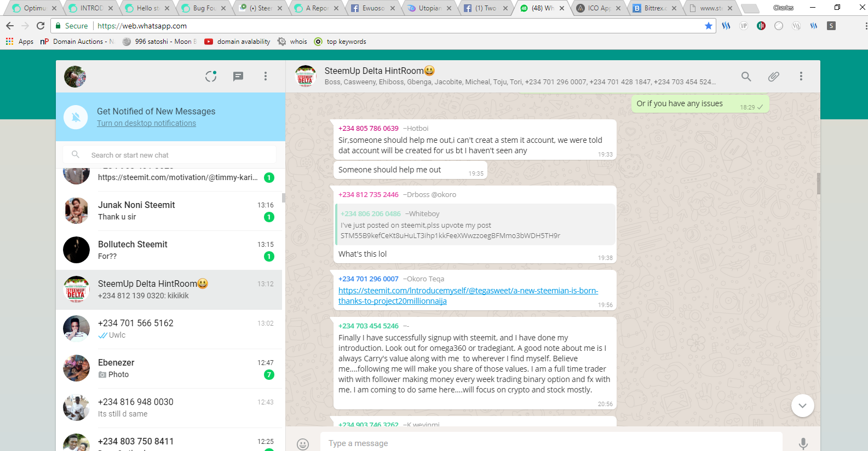Open the Domain Auctions bookmark
This screenshot has height=451, width=868.
pos(77,42)
